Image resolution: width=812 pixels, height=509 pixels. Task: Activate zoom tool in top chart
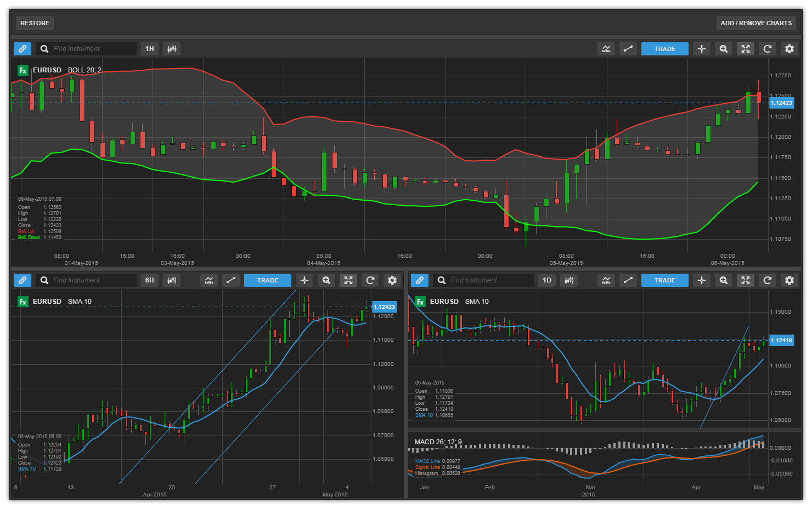tap(724, 49)
